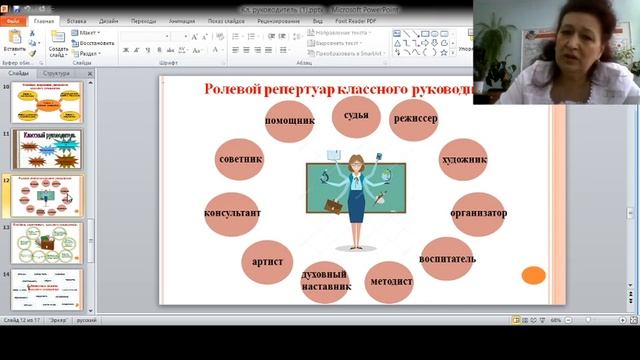This screenshot has height=360, width=640.
Task: Switch to the Рецензирование (Review) tab
Action: pos(278,21)
